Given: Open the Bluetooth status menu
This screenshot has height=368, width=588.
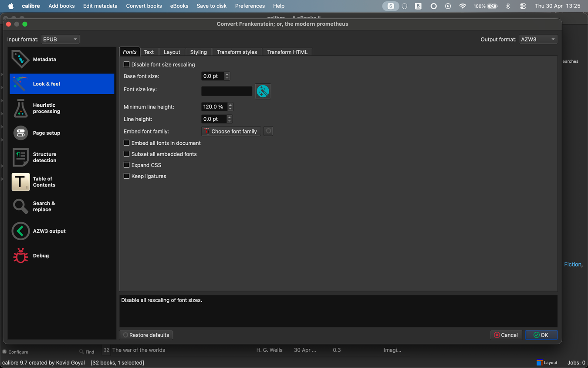Looking at the screenshot, I should pyautogui.click(x=508, y=6).
